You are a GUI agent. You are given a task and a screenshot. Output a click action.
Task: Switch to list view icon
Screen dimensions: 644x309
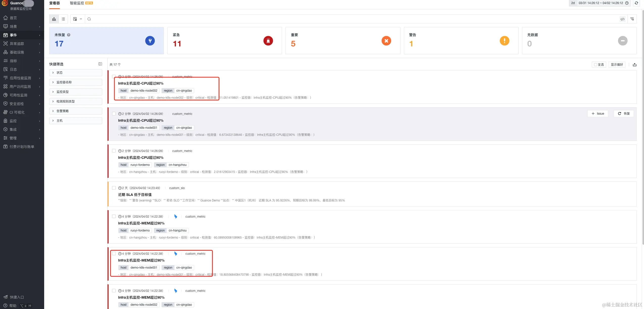point(63,19)
